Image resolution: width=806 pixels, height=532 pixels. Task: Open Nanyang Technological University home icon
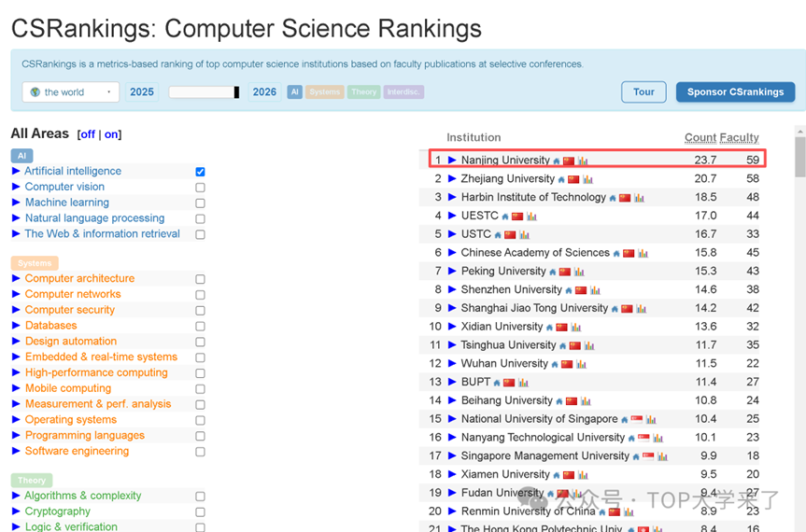[631, 438]
